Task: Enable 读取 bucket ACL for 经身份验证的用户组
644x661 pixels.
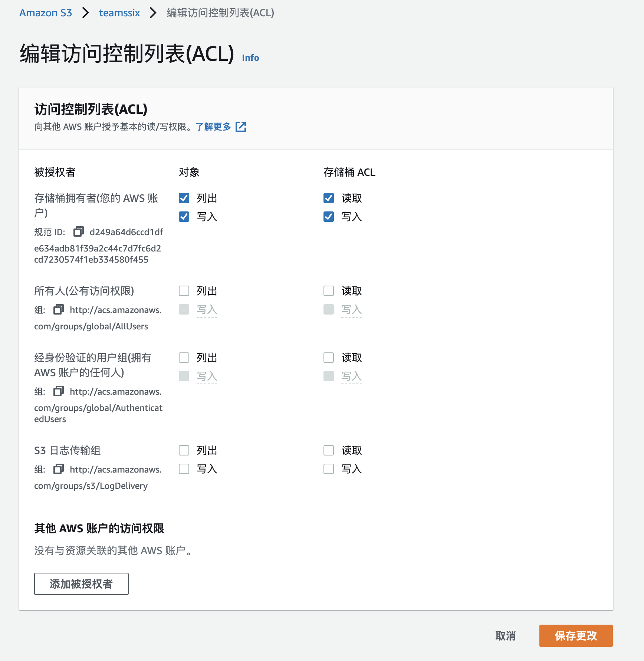Action: click(328, 358)
